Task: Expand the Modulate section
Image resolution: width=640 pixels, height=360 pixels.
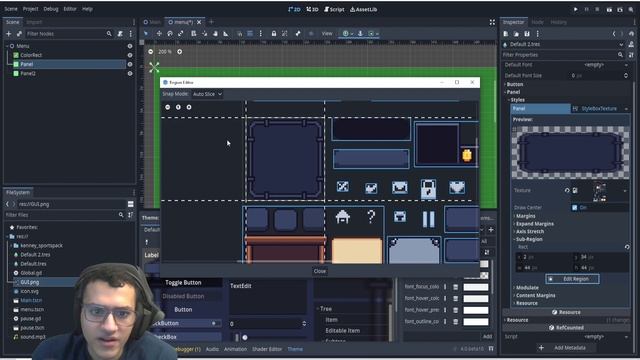Action: (x=527, y=287)
